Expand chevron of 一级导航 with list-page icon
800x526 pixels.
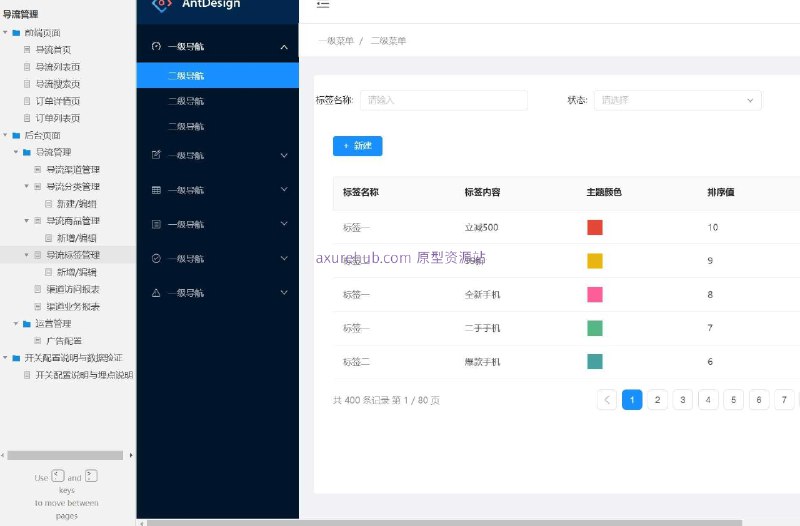click(284, 223)
